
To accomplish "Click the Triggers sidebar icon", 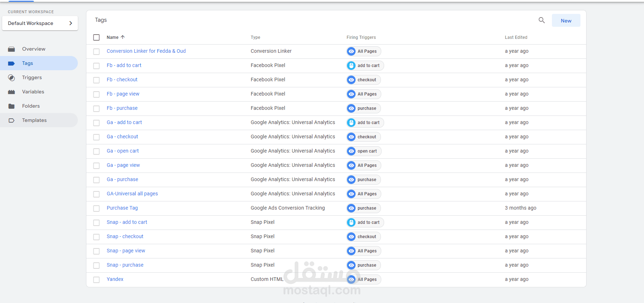I will click(11, 78).
